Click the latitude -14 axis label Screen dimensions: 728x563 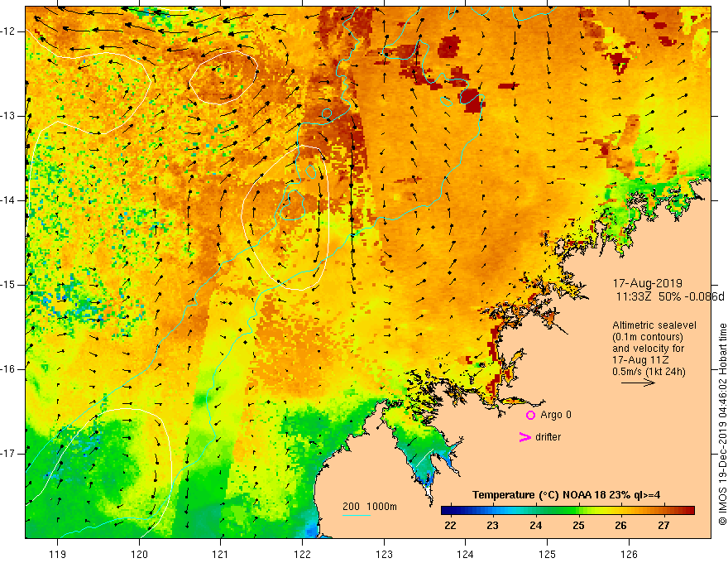(x=10, y=200)
